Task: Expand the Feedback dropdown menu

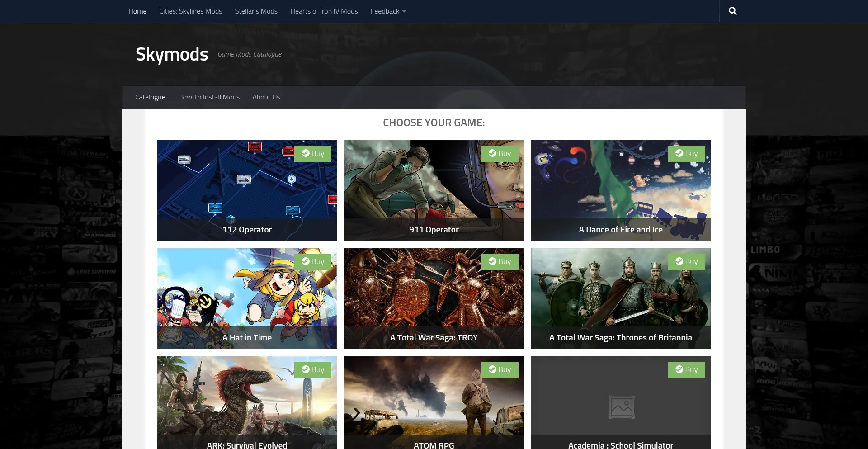Action: pos(388,11)
